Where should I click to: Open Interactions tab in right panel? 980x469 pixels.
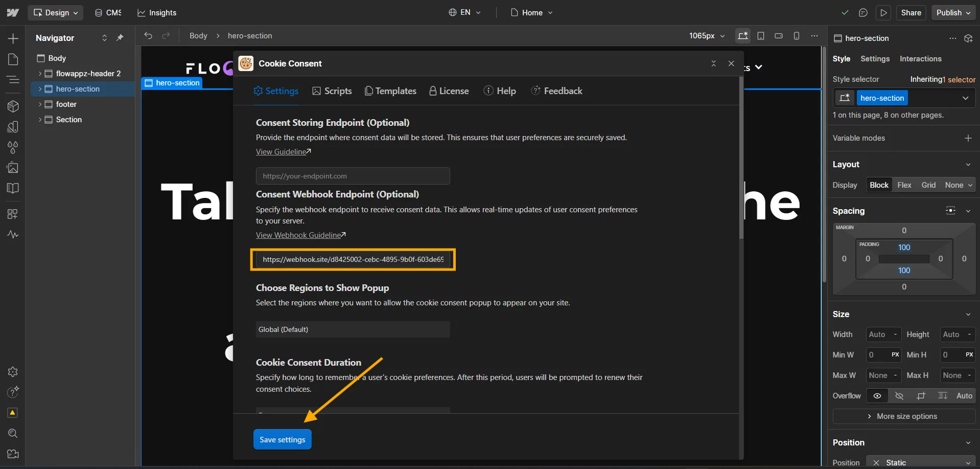[x=920, y=59]
